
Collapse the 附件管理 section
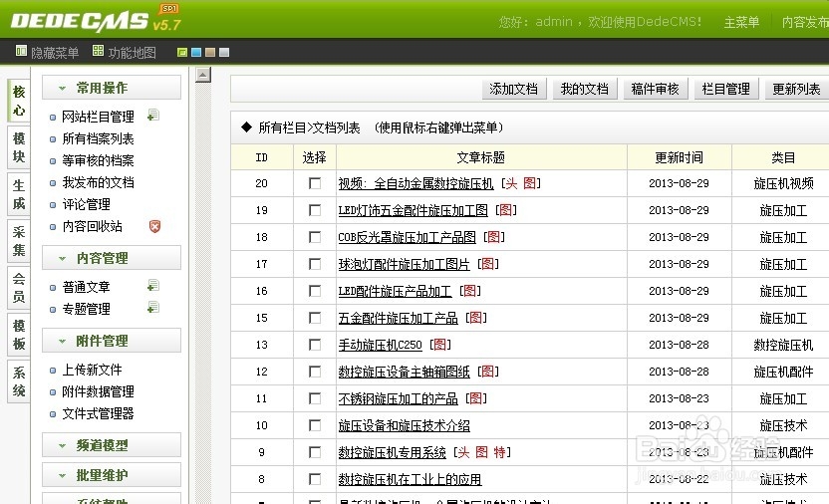coord(112,341)
